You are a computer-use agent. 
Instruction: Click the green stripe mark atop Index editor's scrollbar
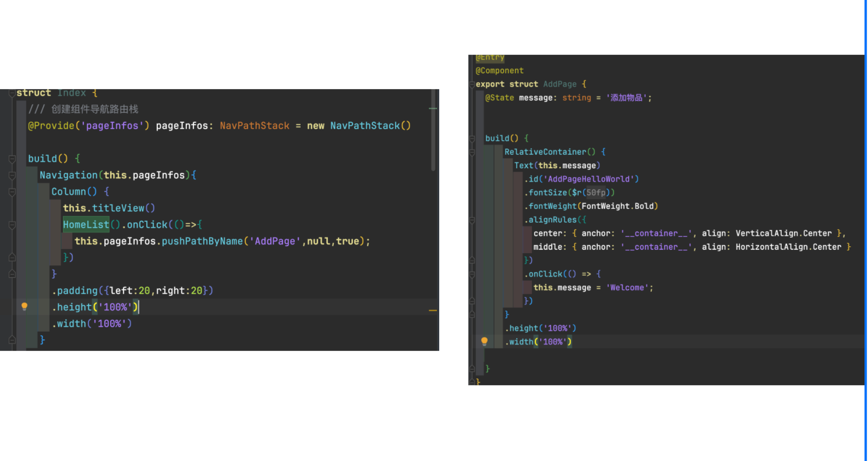[x=433, y=108]
